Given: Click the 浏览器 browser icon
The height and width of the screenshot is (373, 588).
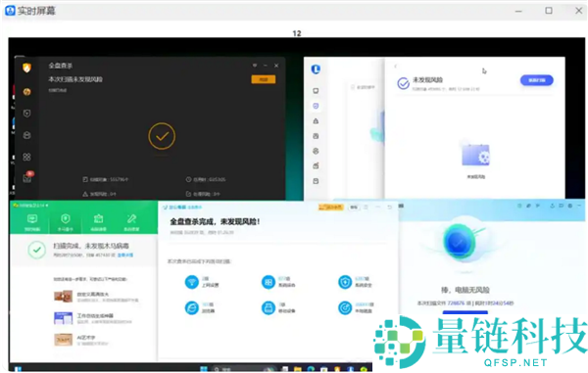Looking at the screenshot, I should [192, 307].
